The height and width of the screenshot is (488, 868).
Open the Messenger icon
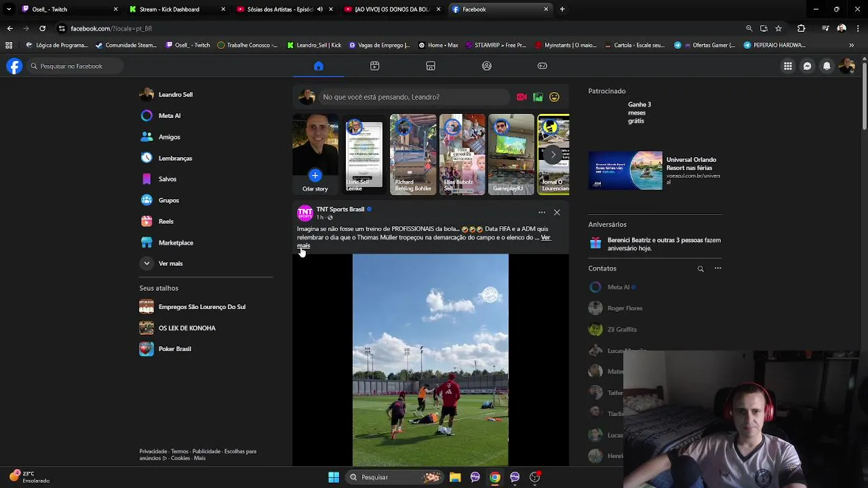coord(807,66)
